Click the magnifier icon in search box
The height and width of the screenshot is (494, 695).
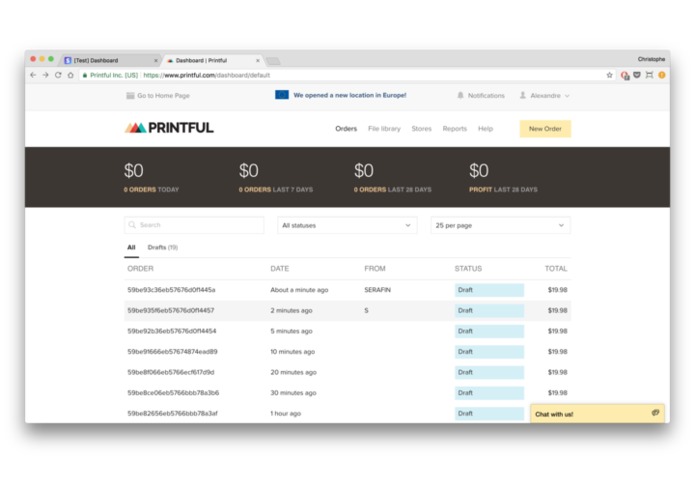coord(132,225)
